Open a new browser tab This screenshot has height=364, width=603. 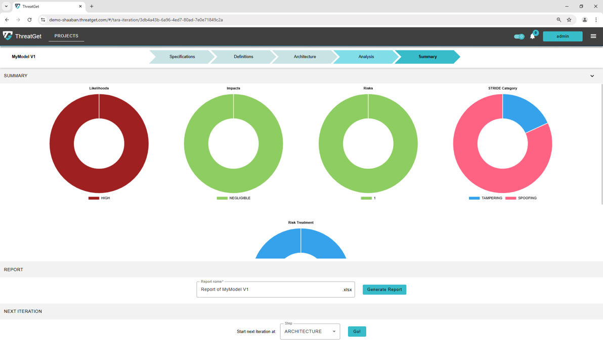(92, 7)
